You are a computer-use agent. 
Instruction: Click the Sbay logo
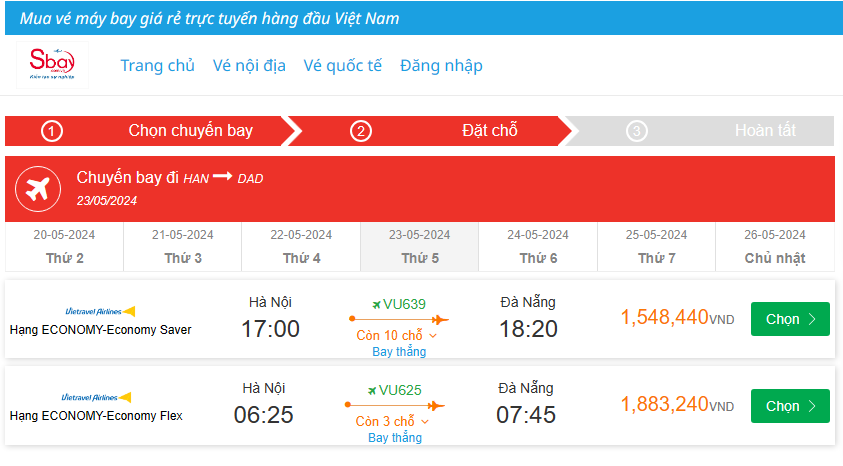(x=53, y=65)
